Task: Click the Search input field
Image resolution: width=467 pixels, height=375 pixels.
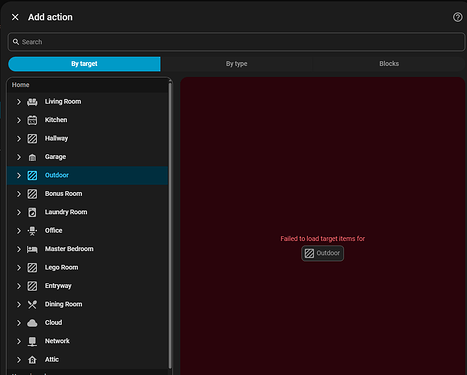Action: 236,42
